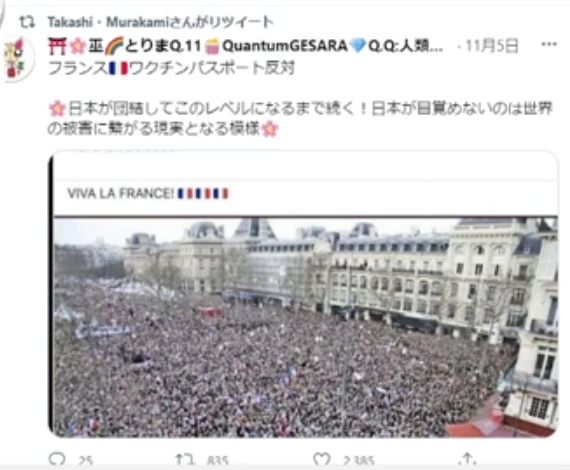
Task: Click the reply count 25
Action: tap(85, 461)
